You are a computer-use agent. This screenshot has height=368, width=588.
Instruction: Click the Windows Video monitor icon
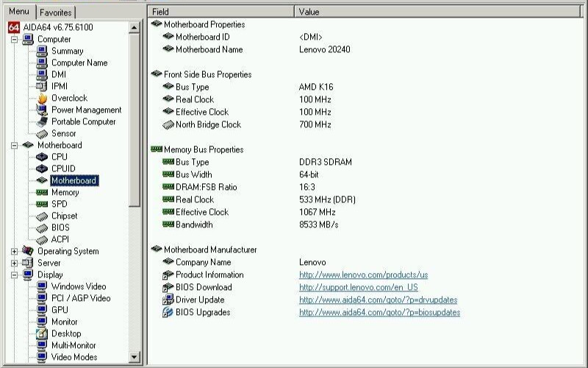pyautogui.click(x=42, y=286)
